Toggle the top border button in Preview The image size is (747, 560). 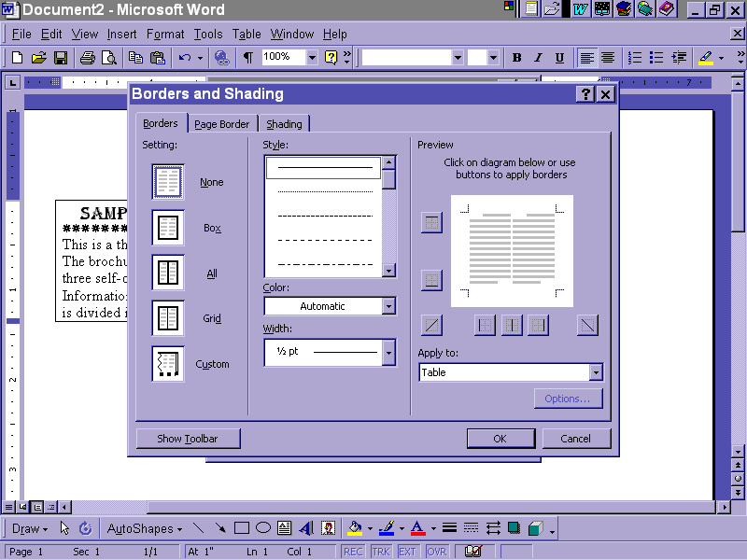(x=430, y=222)
